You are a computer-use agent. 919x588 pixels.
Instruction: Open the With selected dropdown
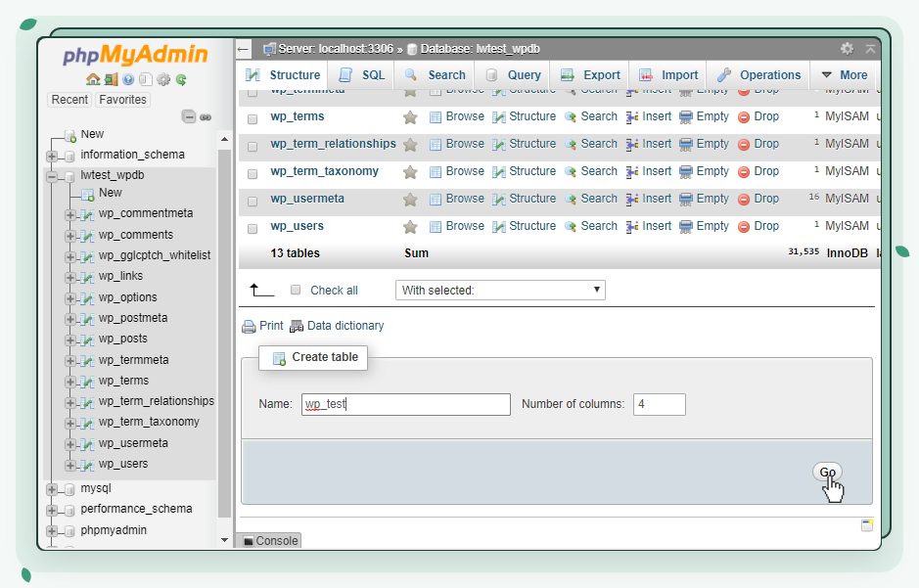(x=500, y=290)
